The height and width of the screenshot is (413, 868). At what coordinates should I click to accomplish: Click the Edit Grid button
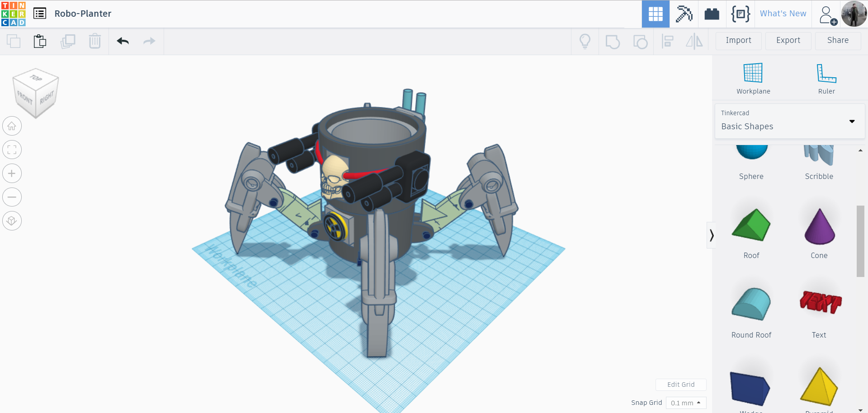coord(681,385)
